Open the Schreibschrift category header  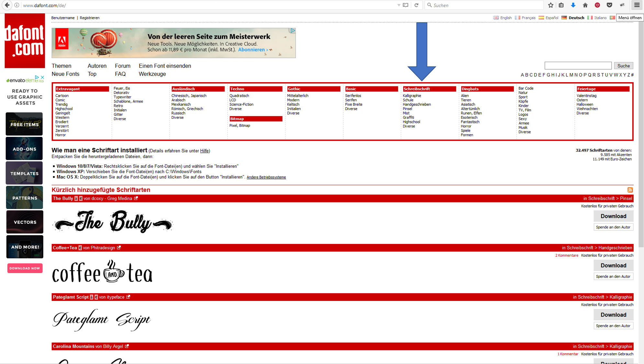tap(429, 89)
